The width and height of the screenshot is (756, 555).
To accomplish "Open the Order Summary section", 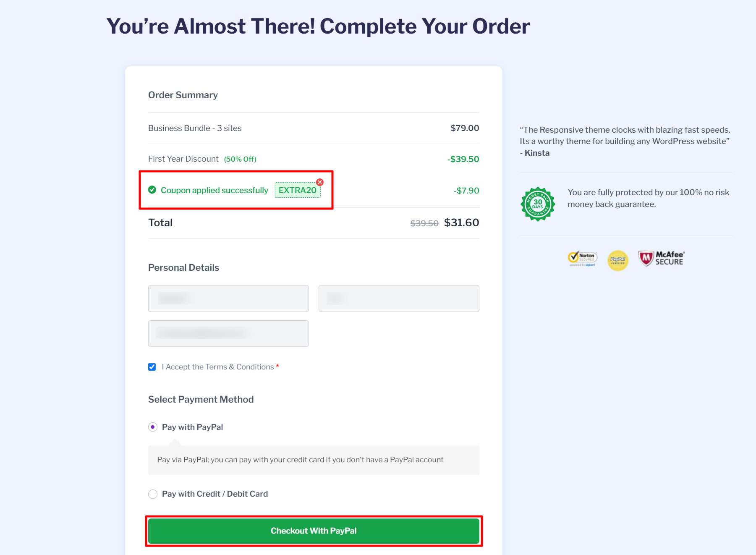I will coord(183,95).
